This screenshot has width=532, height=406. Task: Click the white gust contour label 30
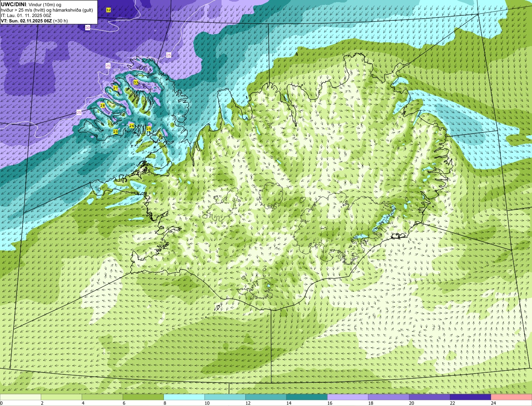pos(87,27)
